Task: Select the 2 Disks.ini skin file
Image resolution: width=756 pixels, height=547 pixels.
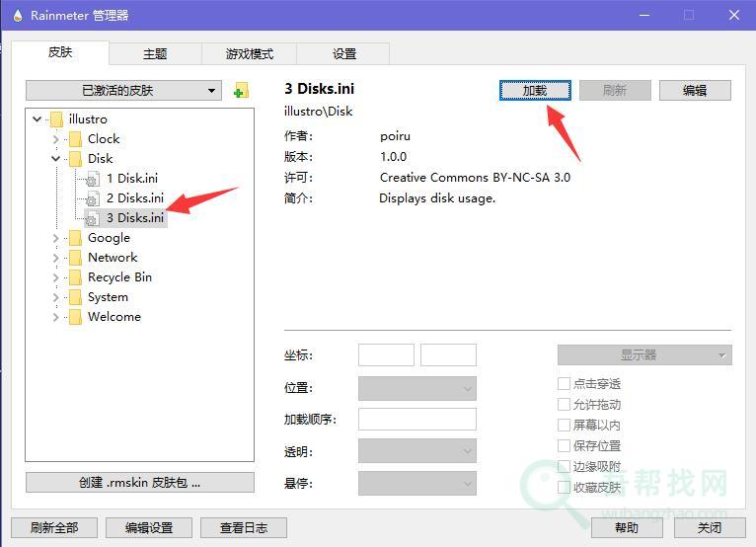Action: [x=134, y=198]
